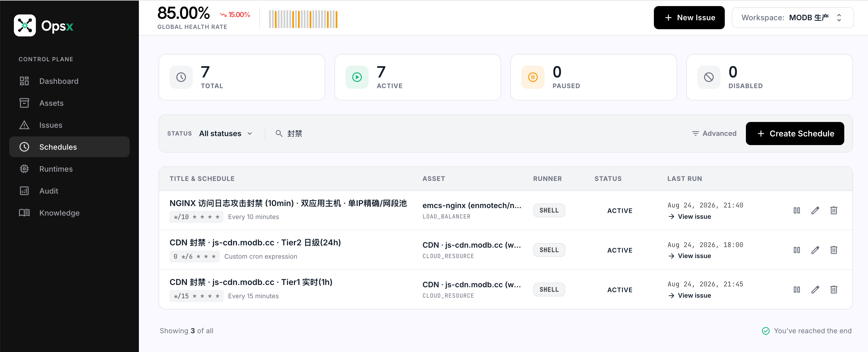868x352 pixels.
Task: Edit the CDN Tier1 实时 schedule
Action: [815, 289]
